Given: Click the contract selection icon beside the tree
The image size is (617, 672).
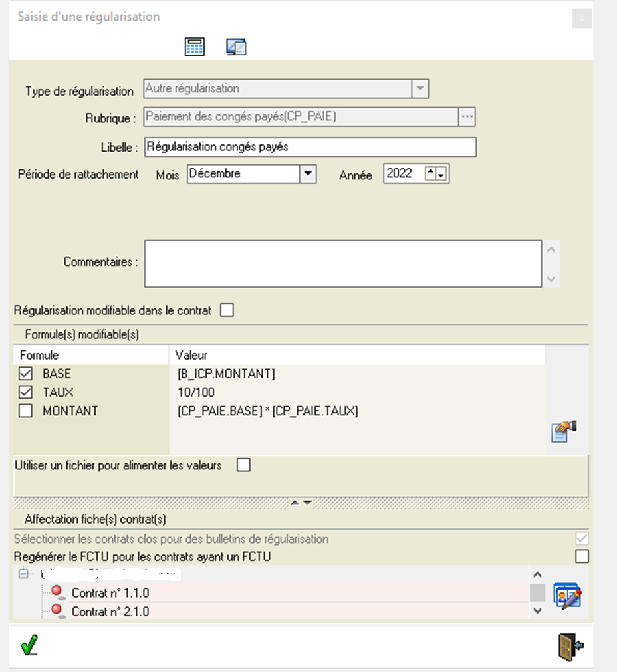Looking at the screenshot, I should pos(567,596).
